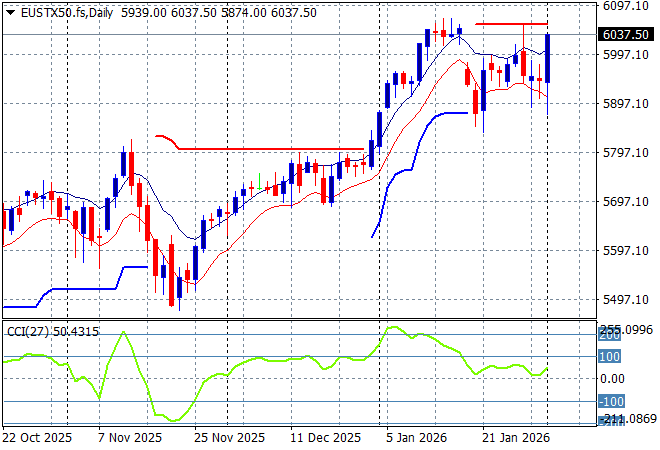Select the CCI(27) 50.4315 indicator label
Screen dimensions: 660x450
point(53,332)
